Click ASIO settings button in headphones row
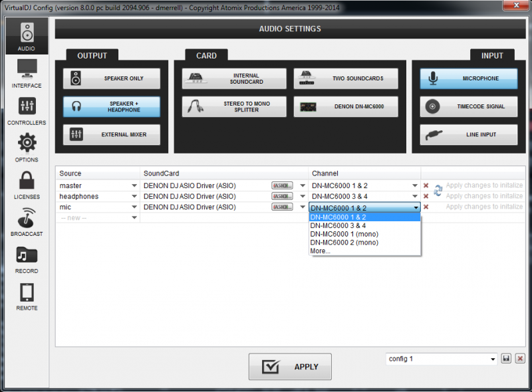The image size is (532, 392). tap(282, 197)
